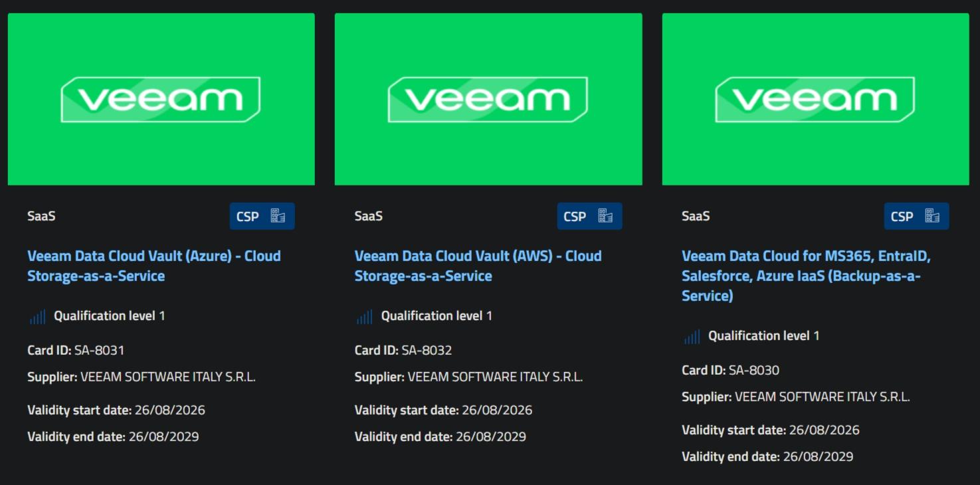Click Veeam logo in second card image
This screenshot has height=485, width=980.
click(x=488, y=100)
